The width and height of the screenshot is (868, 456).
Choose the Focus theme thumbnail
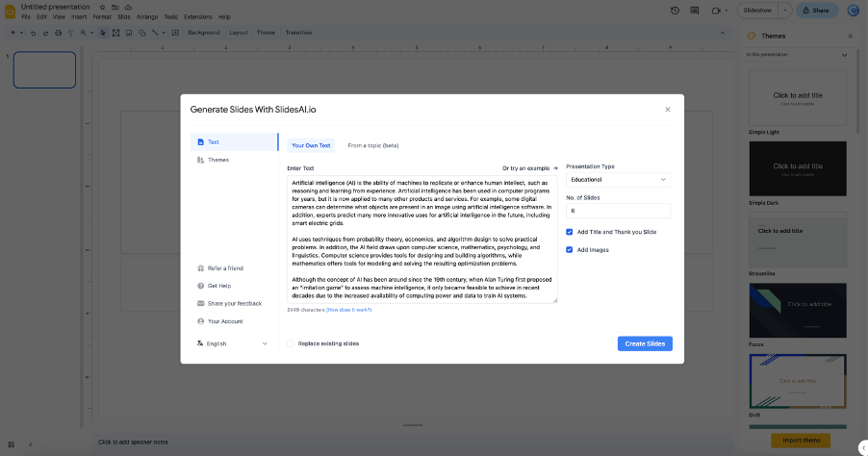coord(798,311)
